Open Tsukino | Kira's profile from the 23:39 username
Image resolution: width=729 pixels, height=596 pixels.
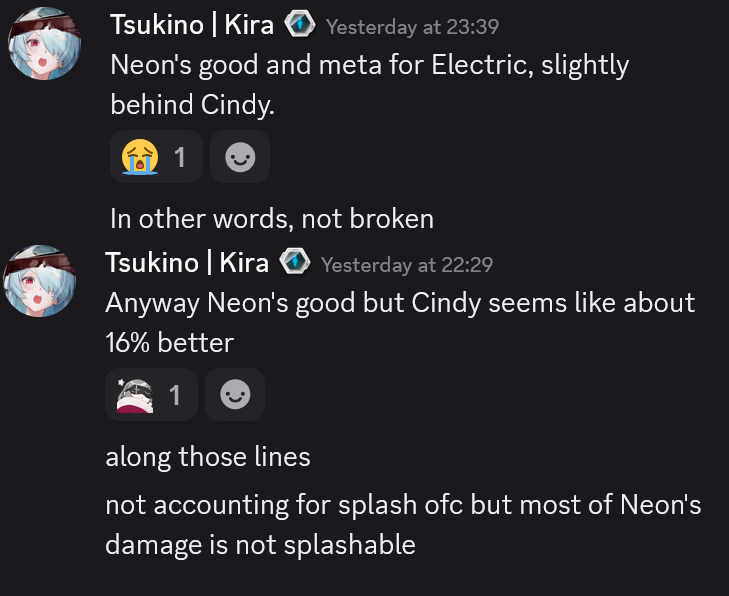(x=192, y=25)
